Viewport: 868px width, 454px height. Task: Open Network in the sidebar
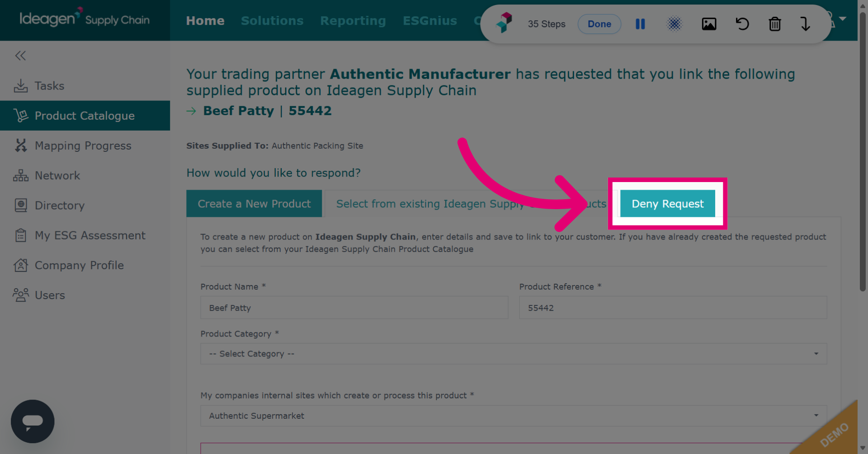click(85, 175)
